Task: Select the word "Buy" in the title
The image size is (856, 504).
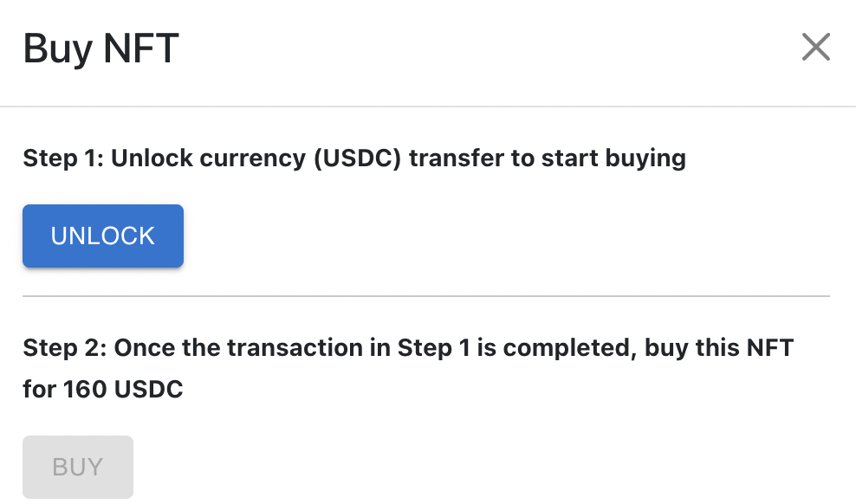Action: [x=57, y=48]
